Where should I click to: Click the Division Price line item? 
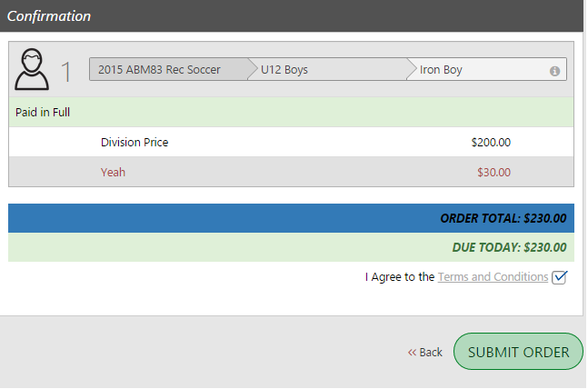291,142
